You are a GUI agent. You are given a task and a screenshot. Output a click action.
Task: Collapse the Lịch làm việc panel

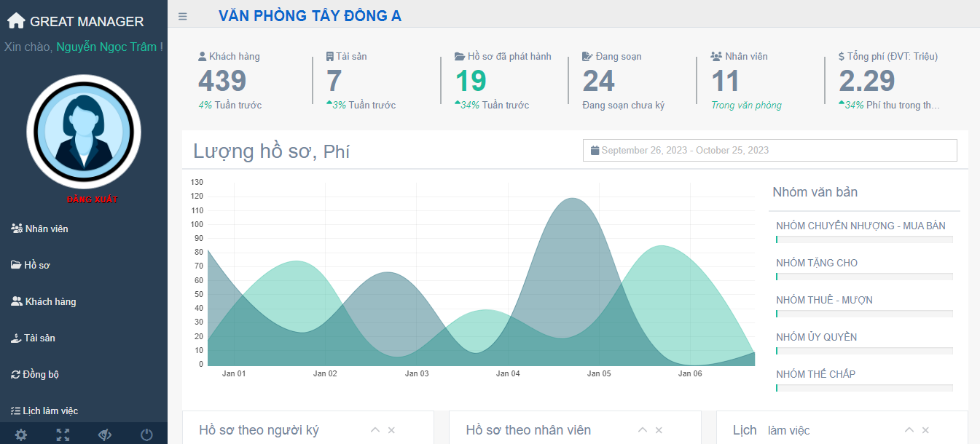coord(909,430)
